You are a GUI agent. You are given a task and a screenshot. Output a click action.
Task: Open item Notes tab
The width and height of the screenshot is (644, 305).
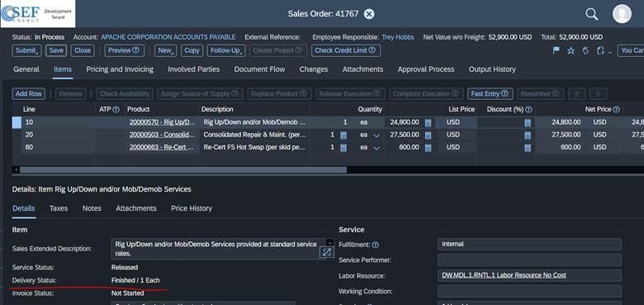coord(92,208)
